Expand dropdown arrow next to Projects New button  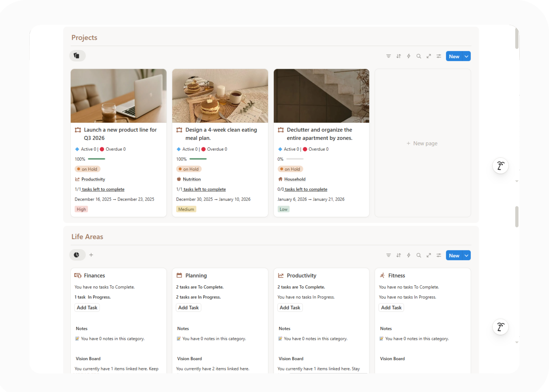pos(466,56)
